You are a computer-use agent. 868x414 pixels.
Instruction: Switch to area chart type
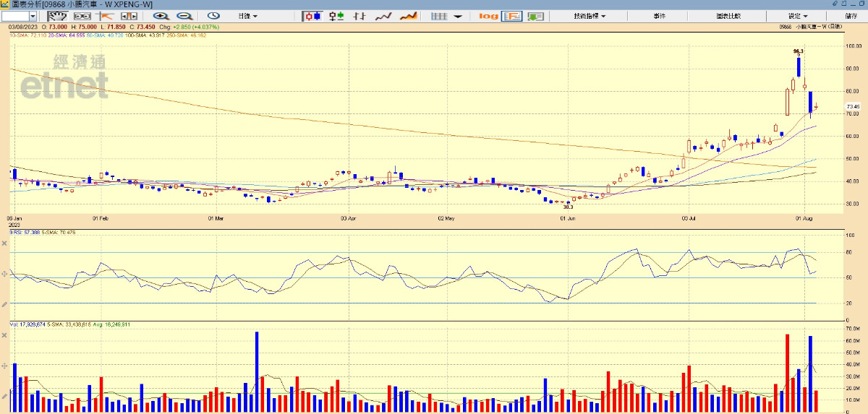coord(408,15)
